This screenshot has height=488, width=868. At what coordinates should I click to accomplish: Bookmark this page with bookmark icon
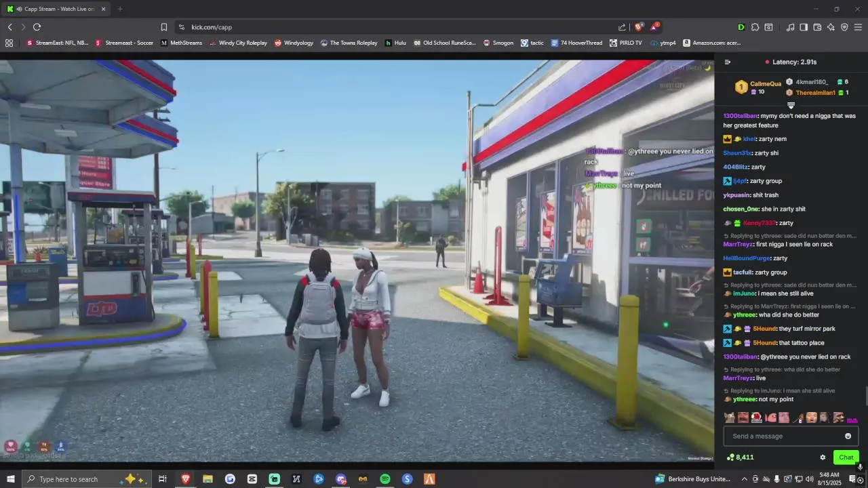pyautogui.click(x=164, y=27)
